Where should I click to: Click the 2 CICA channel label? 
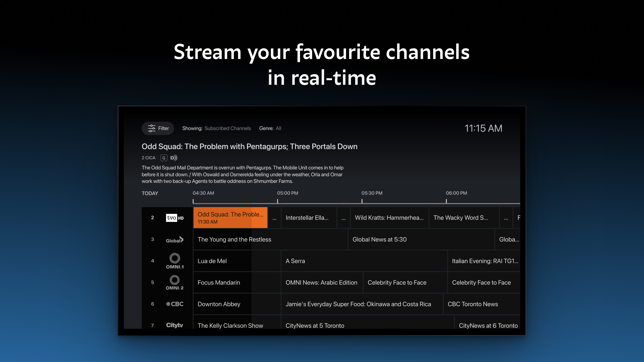(148, 158)
